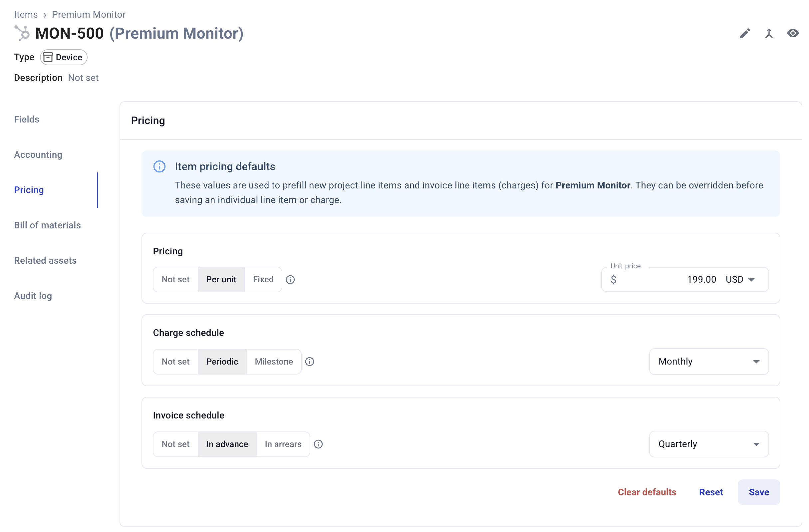Click Clear defaults button
The height and width of the screenshot is (532, 809).
(x=647, y=493)
